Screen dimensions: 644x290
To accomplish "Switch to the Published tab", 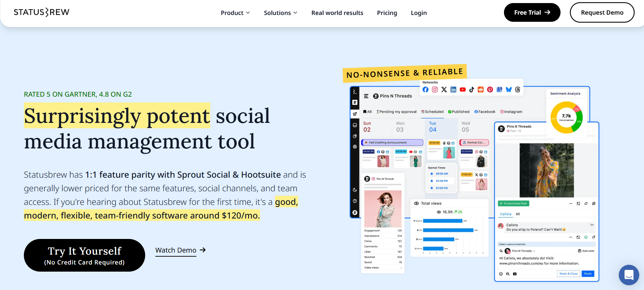I will click(x=459, y=112).
